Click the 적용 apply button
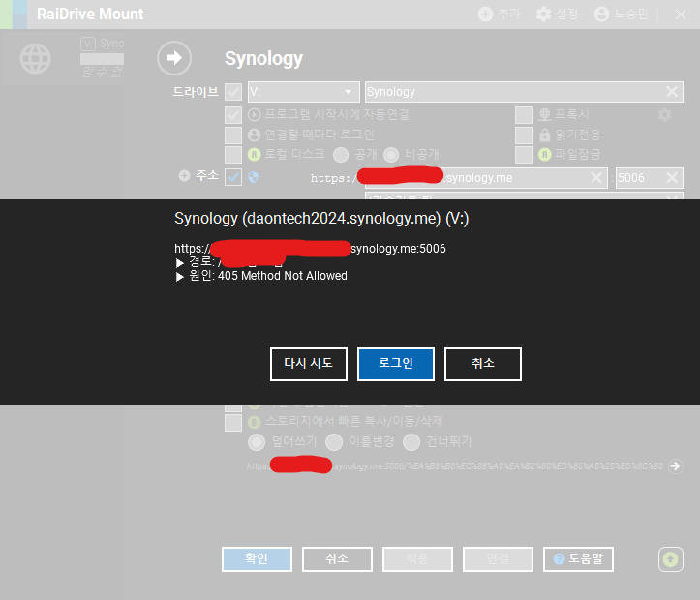The image size is (700, 600). pyautogui.click(x=417, y=559)
